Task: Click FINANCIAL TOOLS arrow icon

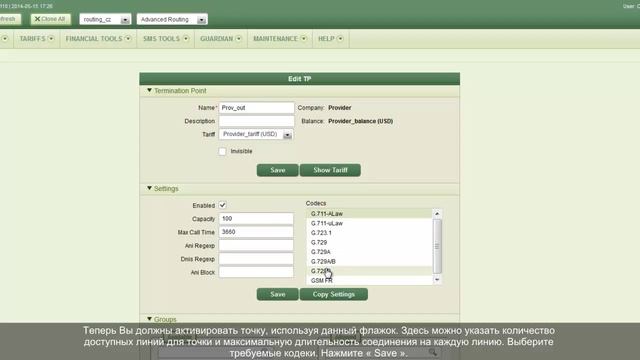Action: pos(128,39)
